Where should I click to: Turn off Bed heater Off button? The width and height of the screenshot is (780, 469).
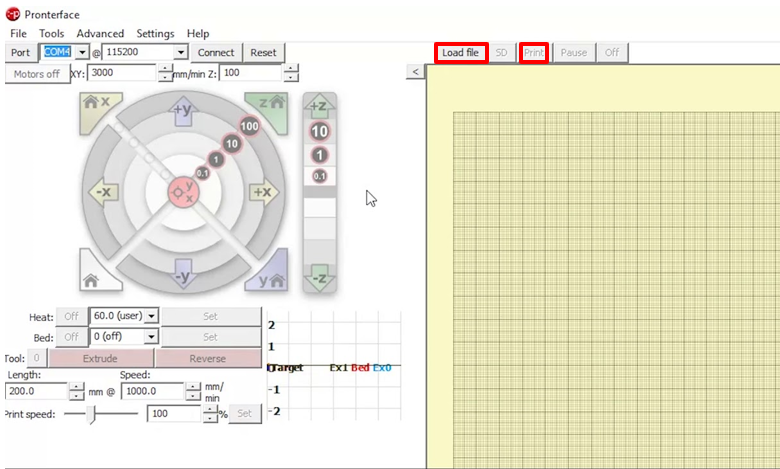71,337
